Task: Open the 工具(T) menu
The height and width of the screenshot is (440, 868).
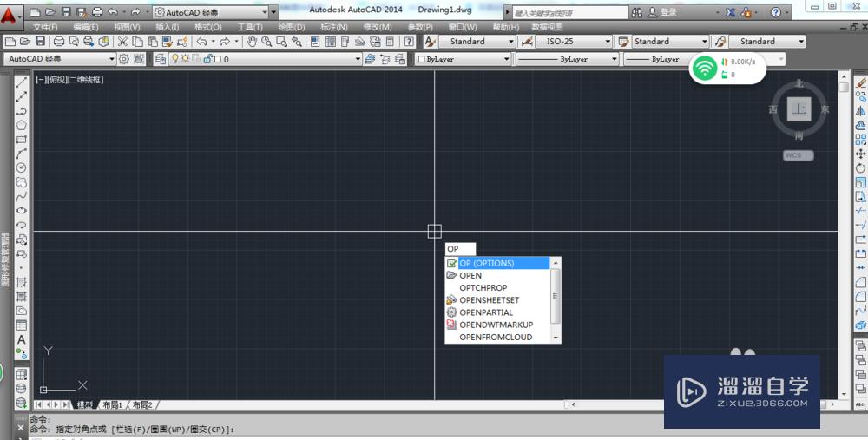Action: pos(250,27)
